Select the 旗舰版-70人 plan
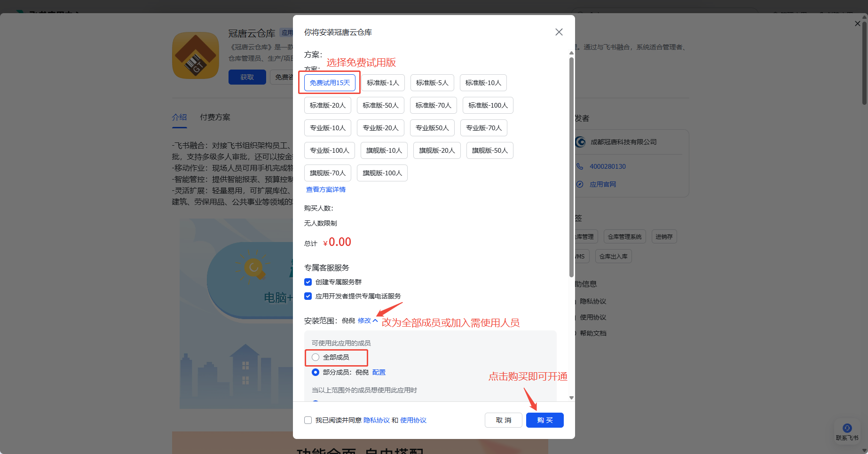 (328, 173)
